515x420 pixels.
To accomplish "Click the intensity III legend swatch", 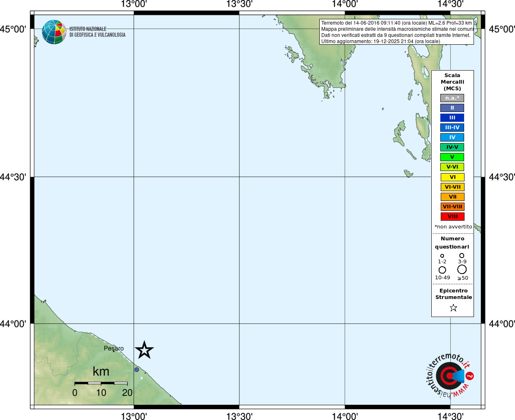I will coord(452,118).
